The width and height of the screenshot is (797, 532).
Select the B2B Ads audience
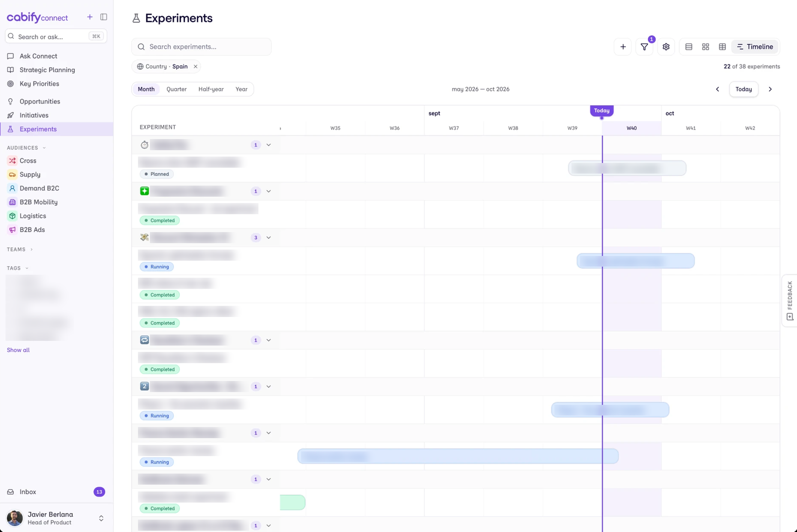point(56,229)
